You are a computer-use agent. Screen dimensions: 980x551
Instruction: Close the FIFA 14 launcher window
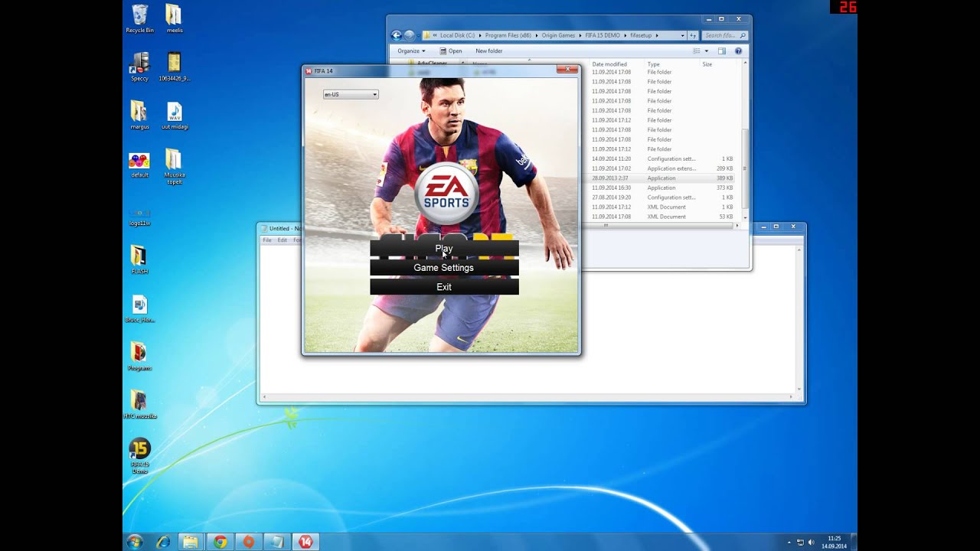coord(567,70)
